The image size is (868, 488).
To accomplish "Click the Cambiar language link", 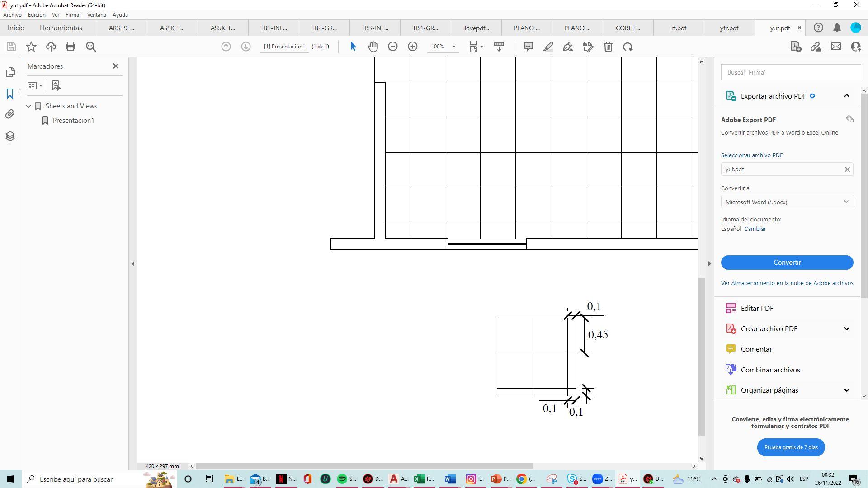I will click(x=755, y=229).
